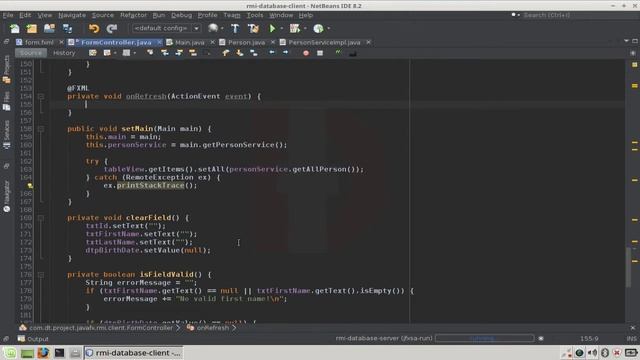
Task: Click the Firefox icon in taskbar
Action: point(43,353)
